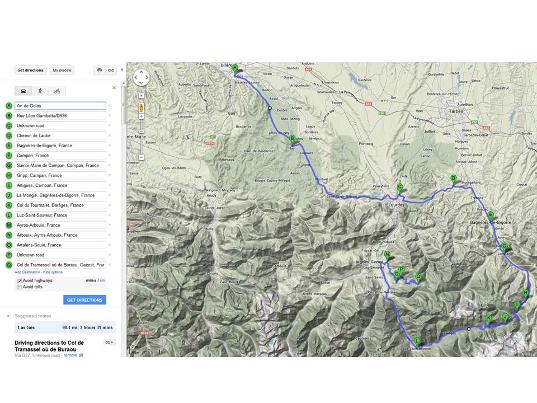Click the Driving directions to Col de Tramassel heading
The width and height of the screenshot is (537, 403).
49,346
